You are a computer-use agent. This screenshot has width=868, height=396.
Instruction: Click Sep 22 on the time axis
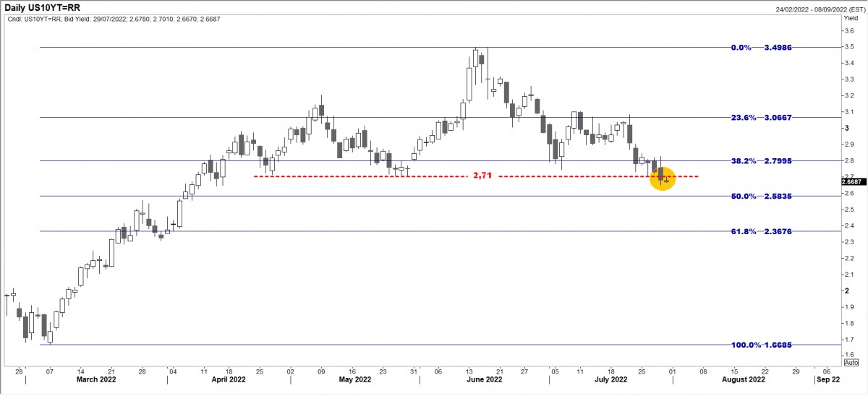coord(827,379)
